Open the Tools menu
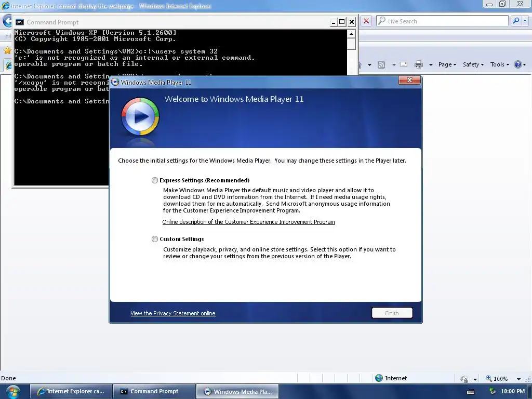 coord(499,64)
